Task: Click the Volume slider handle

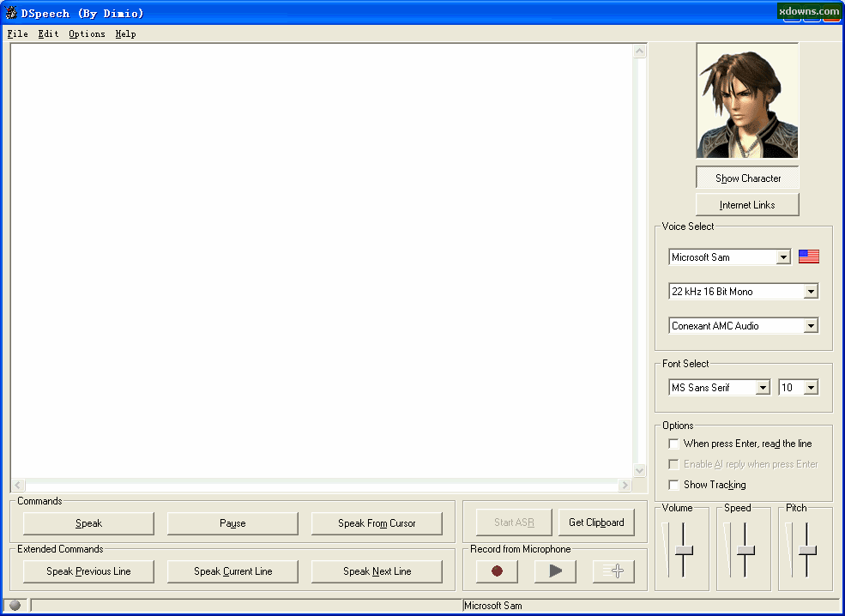Action: click(x=684, y=550)
